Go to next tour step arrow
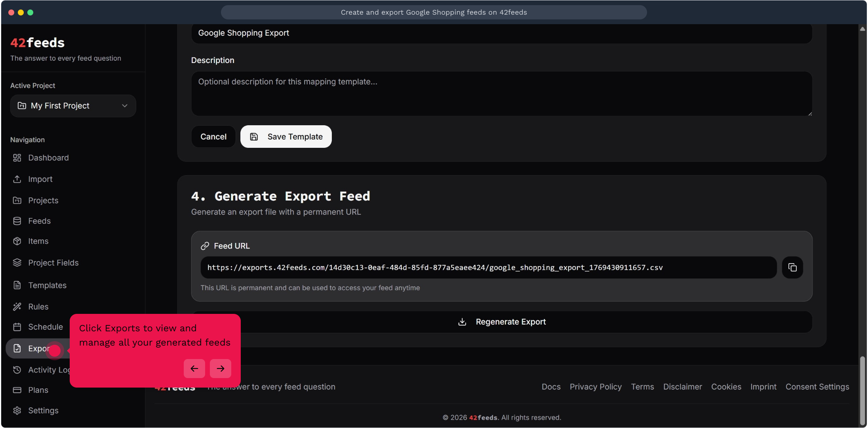This screenshot has height=428, width=868. click(221, 369)
